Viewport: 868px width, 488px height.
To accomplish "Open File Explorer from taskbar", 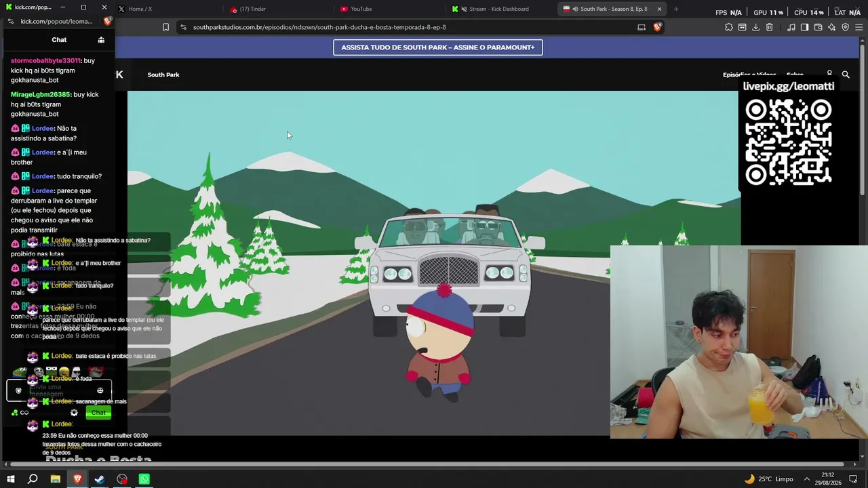I will tap(56, 479).
